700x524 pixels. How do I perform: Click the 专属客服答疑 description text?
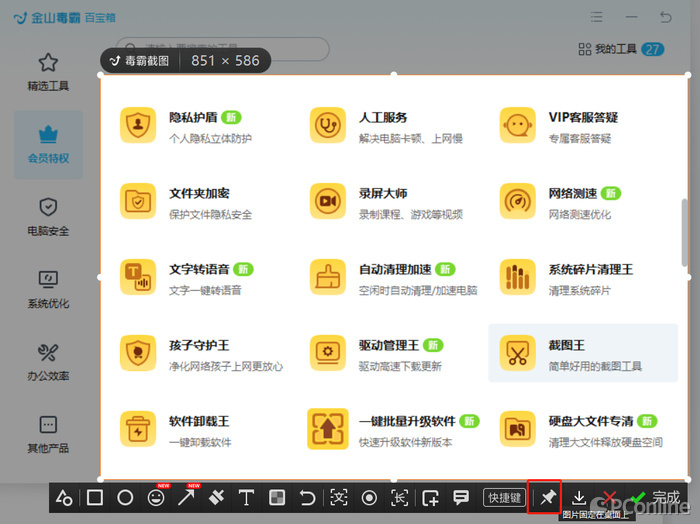(579, 138)
